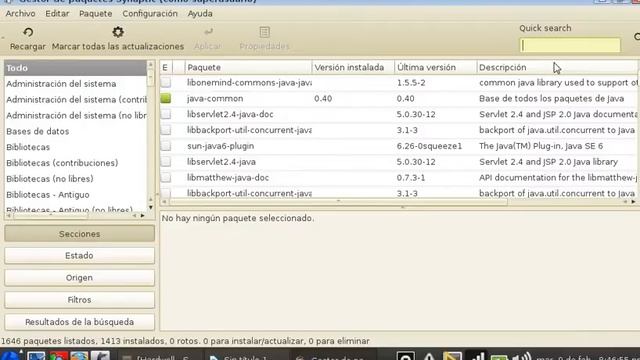The height and width of the screenshot is (360, 640).
Task: Switch to the Estado view
Action: 79,256
